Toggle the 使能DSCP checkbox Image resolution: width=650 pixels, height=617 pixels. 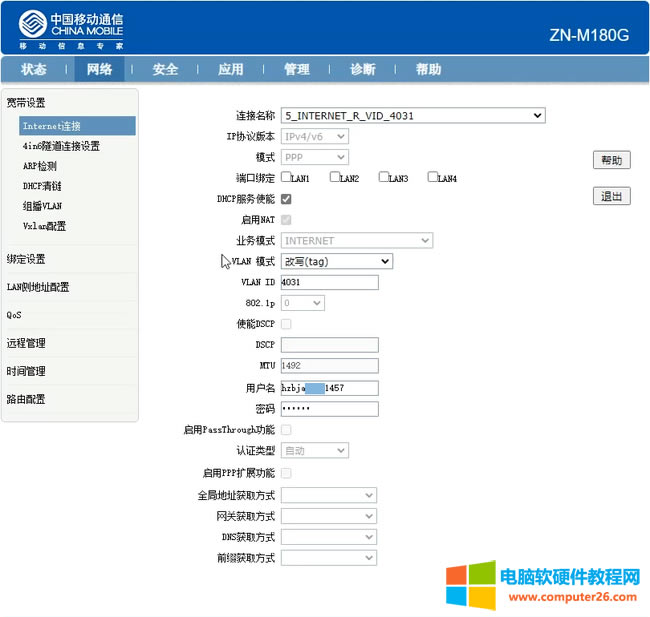coord(286,324)
